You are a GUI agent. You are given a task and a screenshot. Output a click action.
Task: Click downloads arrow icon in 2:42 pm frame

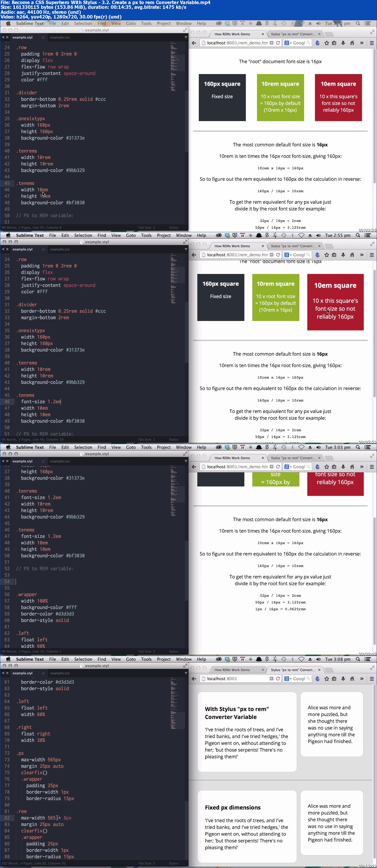pyautogui.click(x=343, y=43)
